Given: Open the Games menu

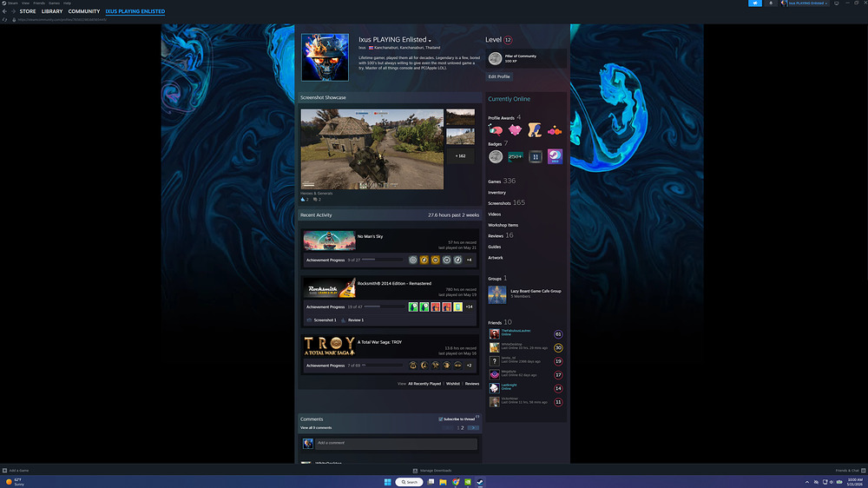Looking at the screenshot, I should (54, 3).
